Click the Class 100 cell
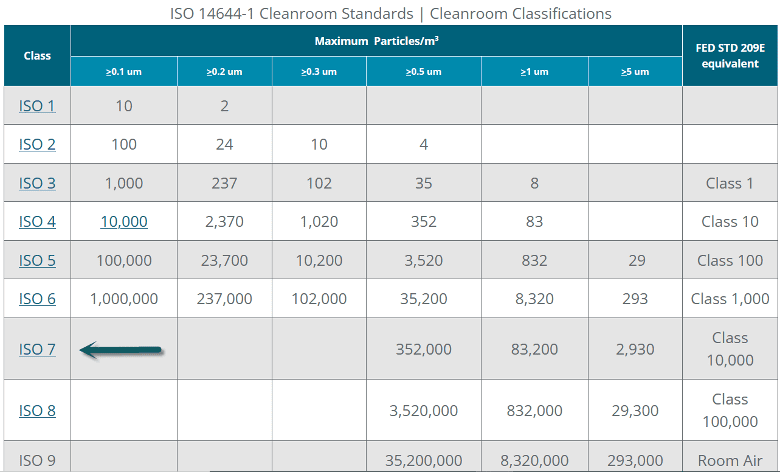 tap(730, 260)
